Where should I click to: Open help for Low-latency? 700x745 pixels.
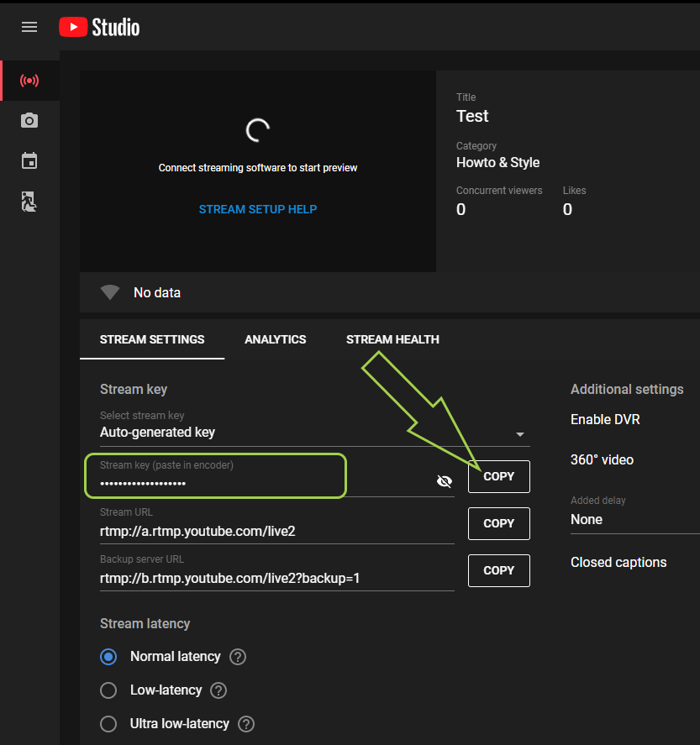[218, 690]
